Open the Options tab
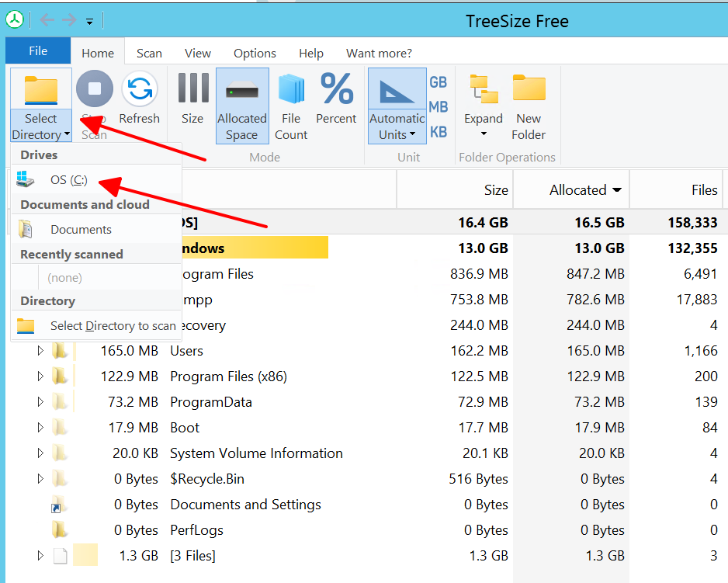 click(x=255, y=53)
